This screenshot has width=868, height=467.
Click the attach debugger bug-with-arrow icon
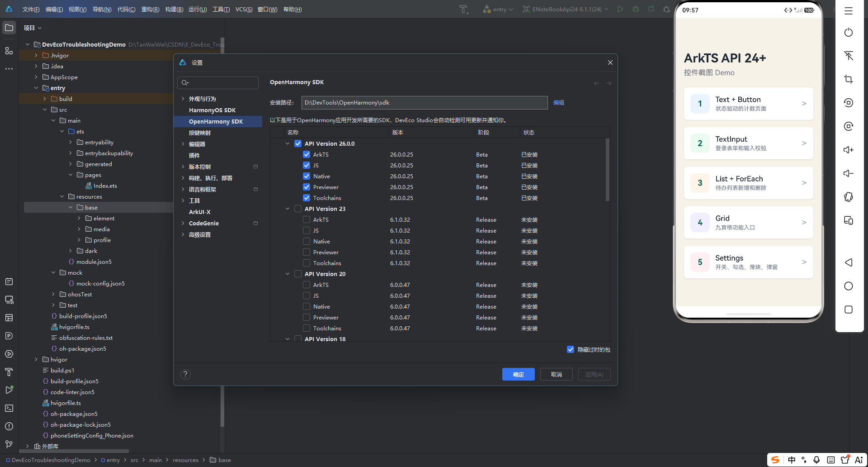(666, 9)
